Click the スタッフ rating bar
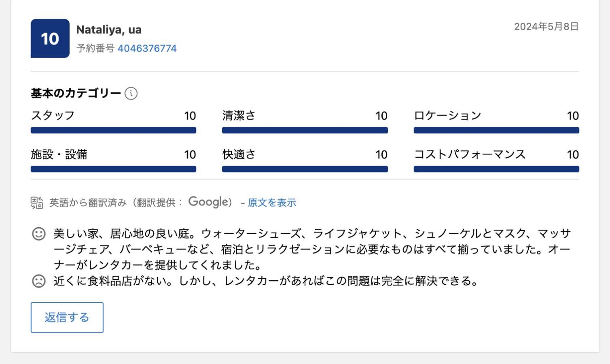 [113, 130]
